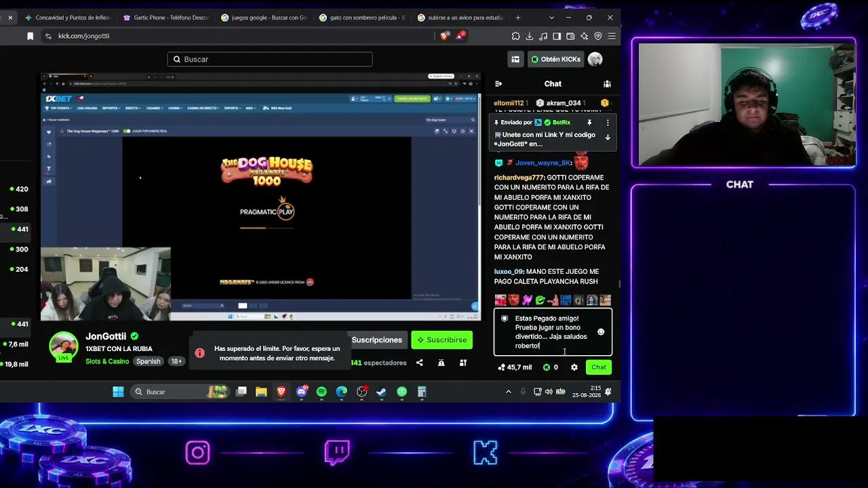868x488 pixels.
Task: Open the Windows Start menu
Action: point(118,392)
